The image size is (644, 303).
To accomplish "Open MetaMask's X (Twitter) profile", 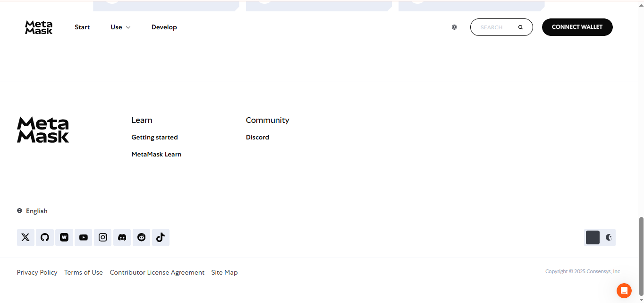I will (x=25, y=237).
